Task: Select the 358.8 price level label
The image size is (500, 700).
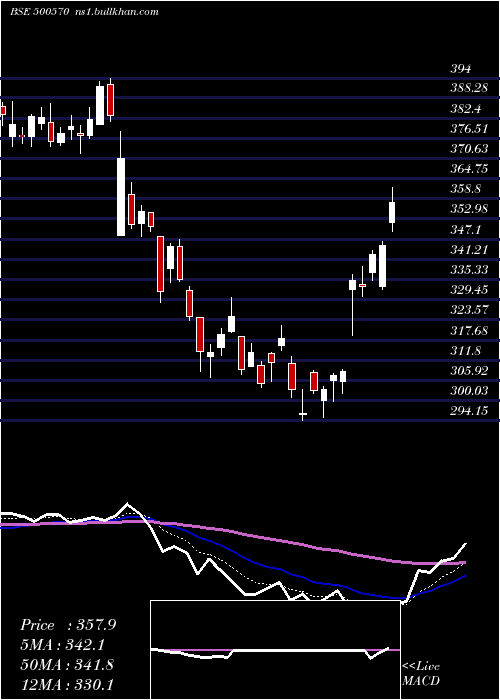Action: [466, 189]
